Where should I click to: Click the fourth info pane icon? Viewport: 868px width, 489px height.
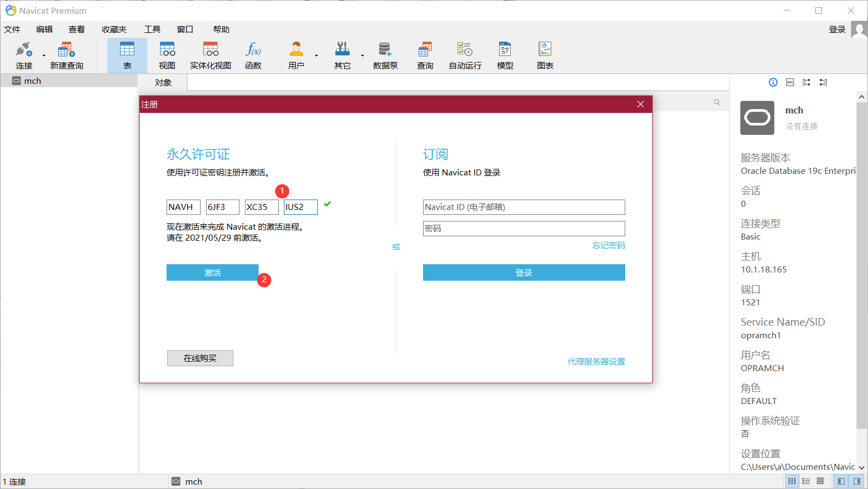(x=823, y=82)
